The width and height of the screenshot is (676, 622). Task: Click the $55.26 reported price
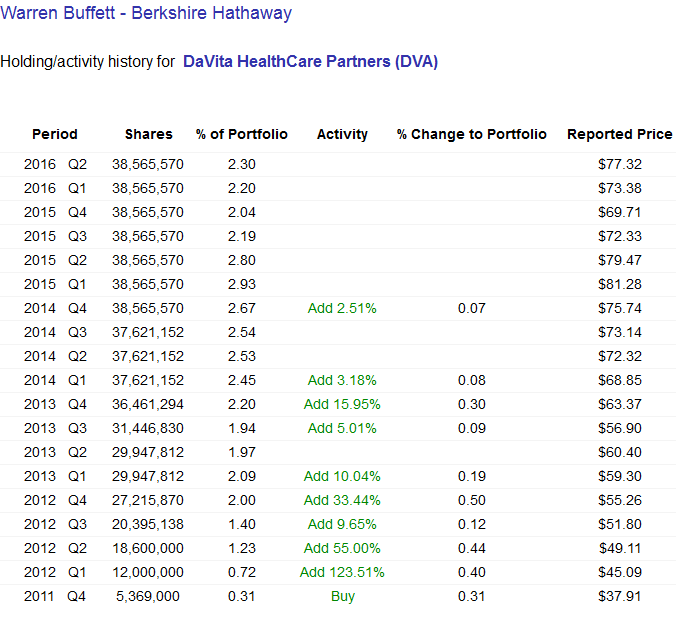(x=620, y=500)
